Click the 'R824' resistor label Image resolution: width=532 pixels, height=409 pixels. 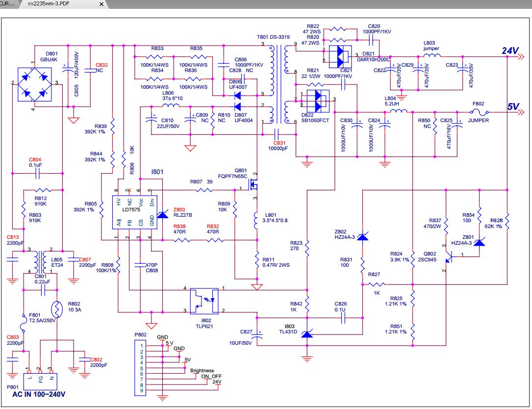396,254
